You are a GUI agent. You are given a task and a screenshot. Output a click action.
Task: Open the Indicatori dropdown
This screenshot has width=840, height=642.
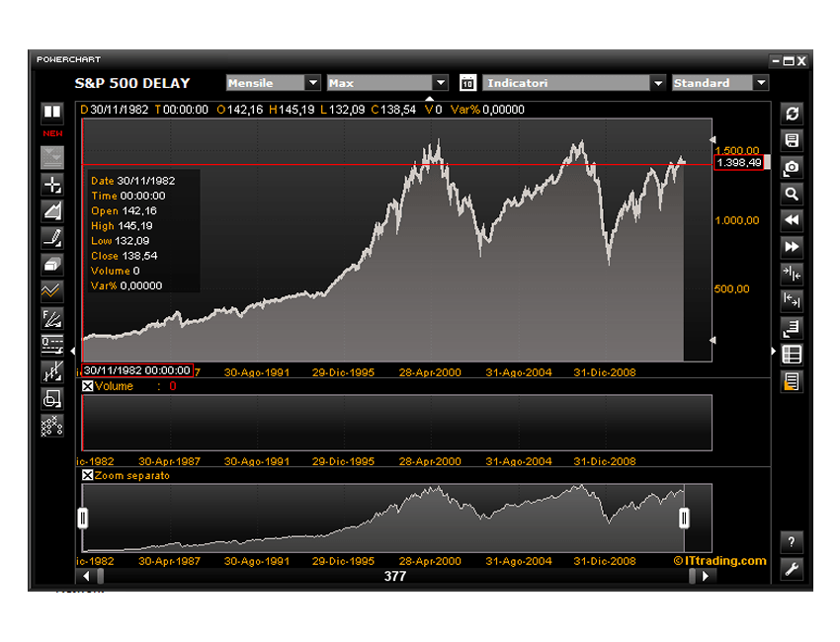(x=574, y=83)
